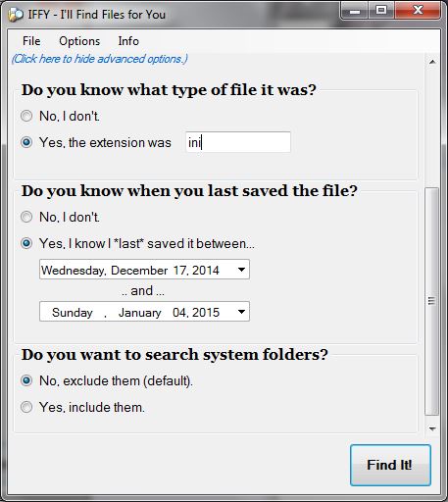Click the Find It! button
Viewport: 448px width, 502px height.
390,465
